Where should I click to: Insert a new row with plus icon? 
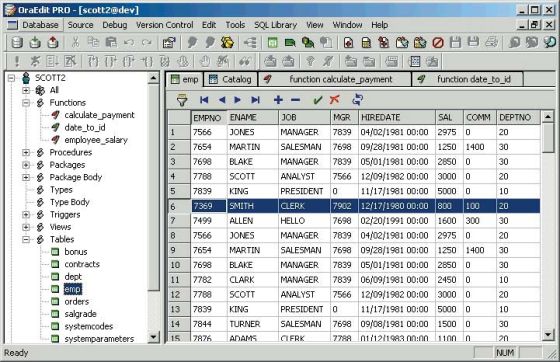[x=278, y=100]
